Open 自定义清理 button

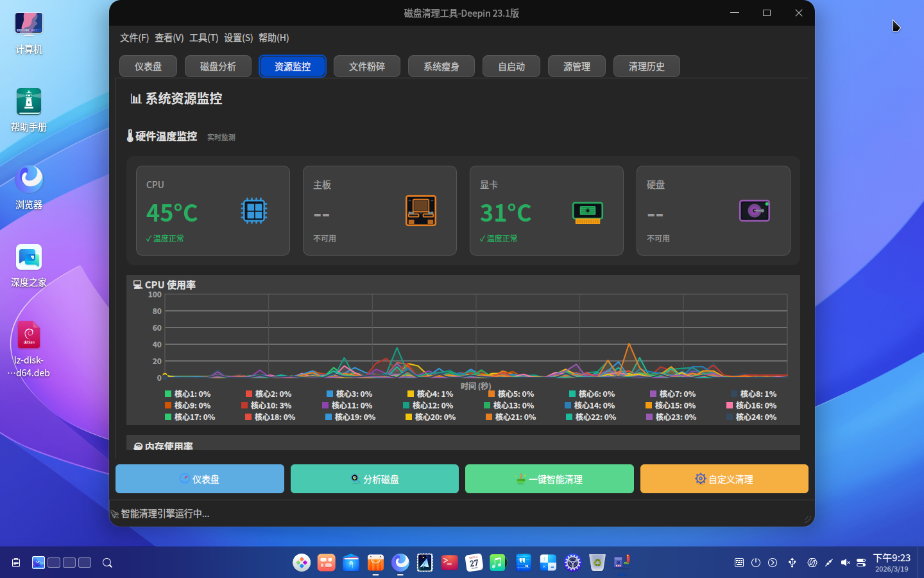click(x=724, y=479)
